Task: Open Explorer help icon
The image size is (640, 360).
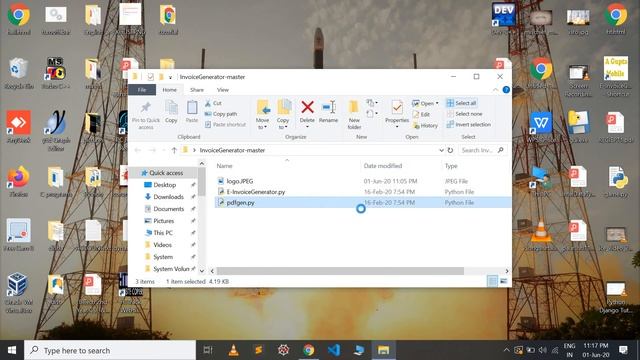Action: click(506, 90)
